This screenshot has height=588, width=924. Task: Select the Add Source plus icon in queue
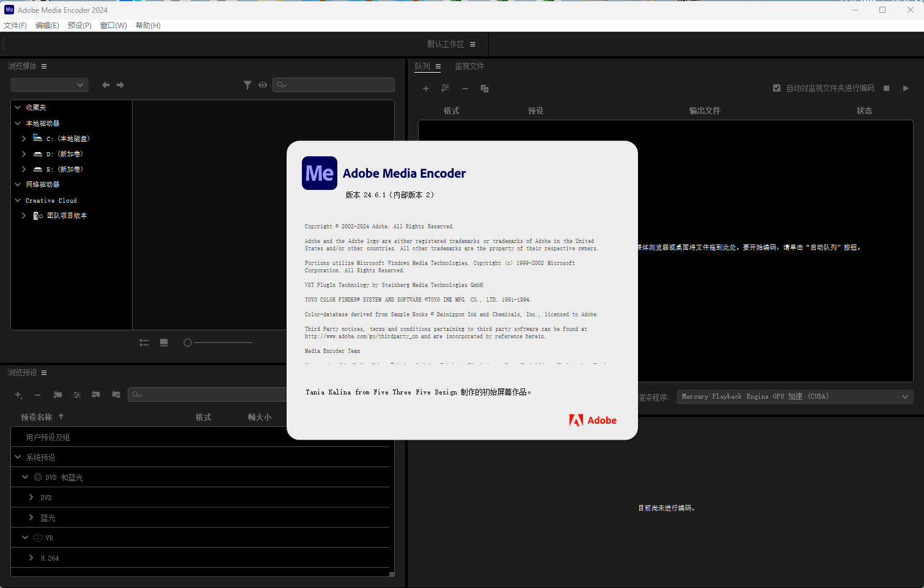tap(426, 89)
